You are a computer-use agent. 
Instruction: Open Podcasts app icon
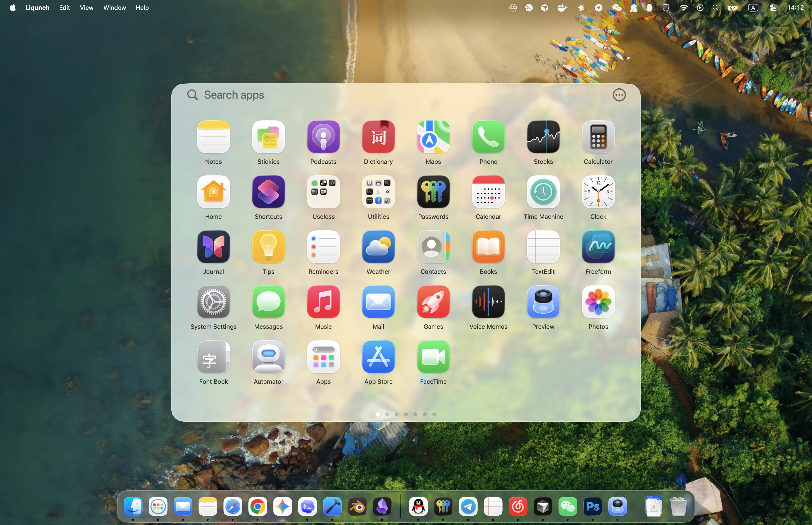pos(323,137)
